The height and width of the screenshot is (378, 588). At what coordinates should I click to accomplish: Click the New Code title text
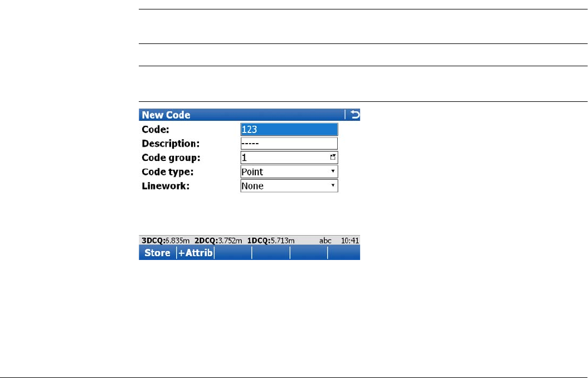point(166,115)
